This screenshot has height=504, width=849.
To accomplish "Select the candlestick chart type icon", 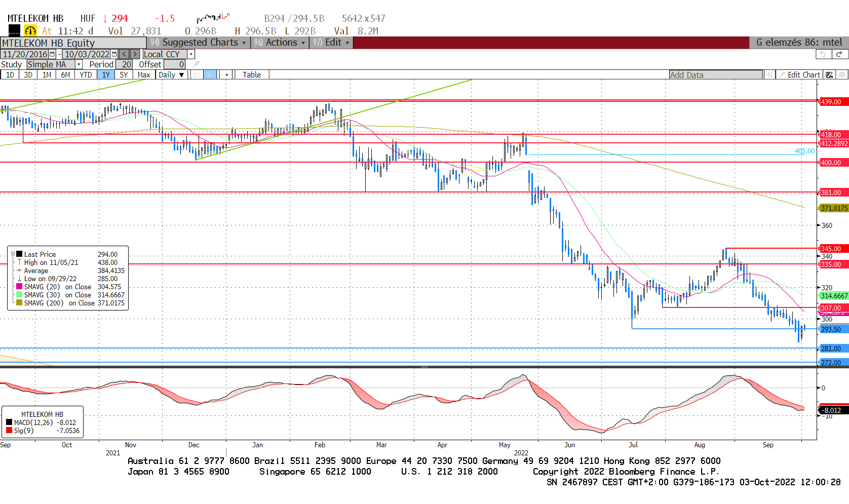I will (210, 74).
